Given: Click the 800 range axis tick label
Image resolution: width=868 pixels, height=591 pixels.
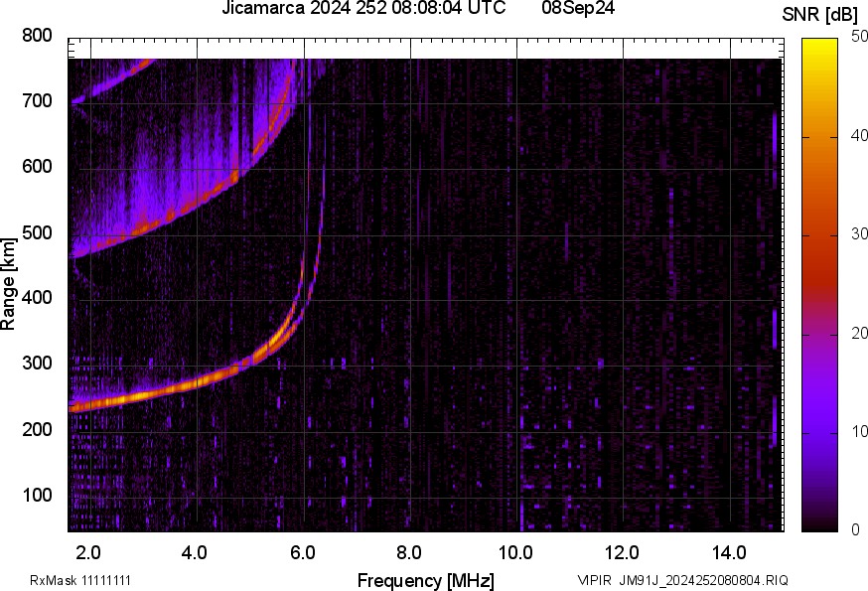Looking at the screenshot, I should tap(37, 37).
